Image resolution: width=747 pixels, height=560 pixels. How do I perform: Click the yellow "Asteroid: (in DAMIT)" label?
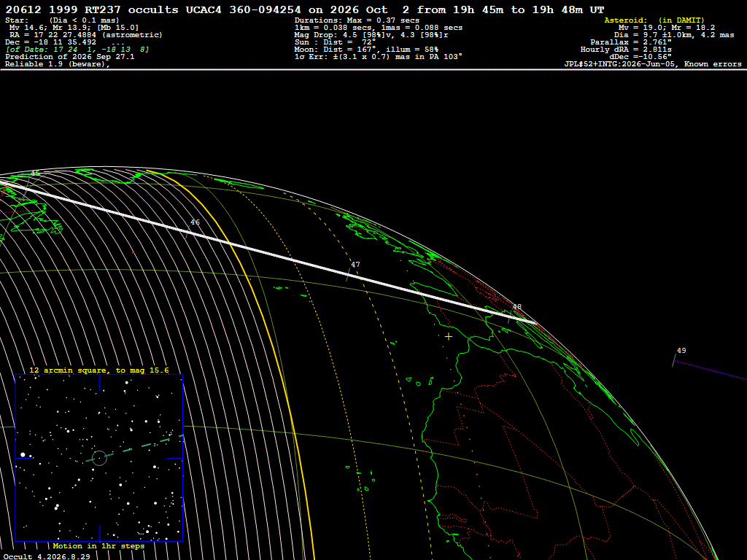coord(654,20)
